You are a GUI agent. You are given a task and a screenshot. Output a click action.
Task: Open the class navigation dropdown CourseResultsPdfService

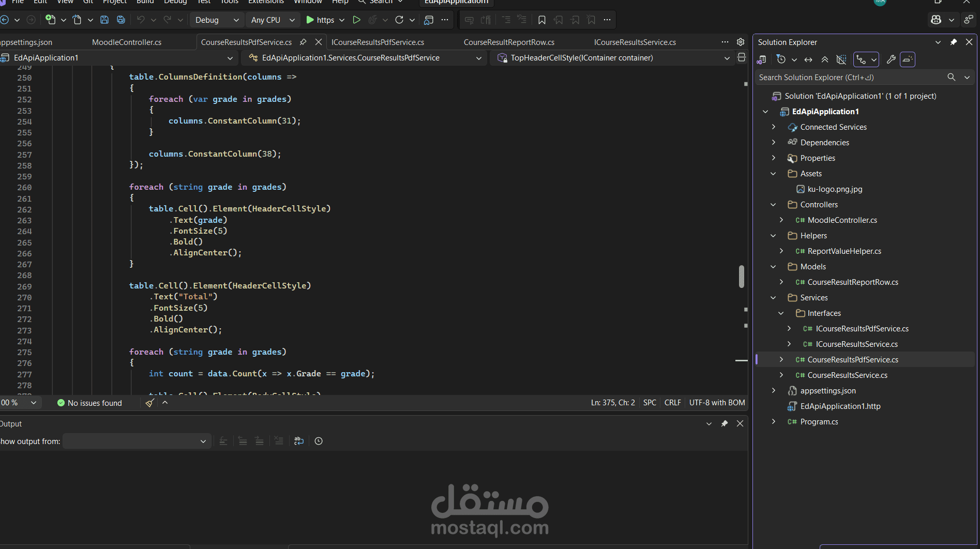point(365,57)
